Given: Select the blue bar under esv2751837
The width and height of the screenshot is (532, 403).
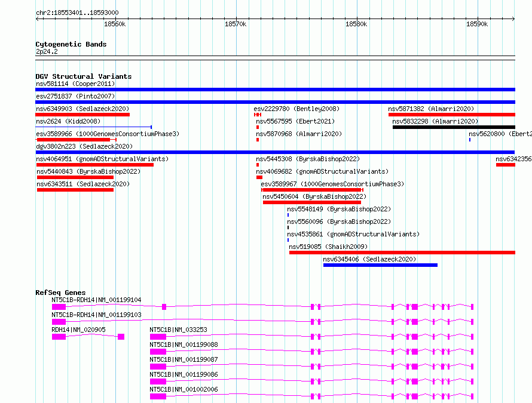Looking at the screenshot, I should pyautogui.click(x=275, y=102).
